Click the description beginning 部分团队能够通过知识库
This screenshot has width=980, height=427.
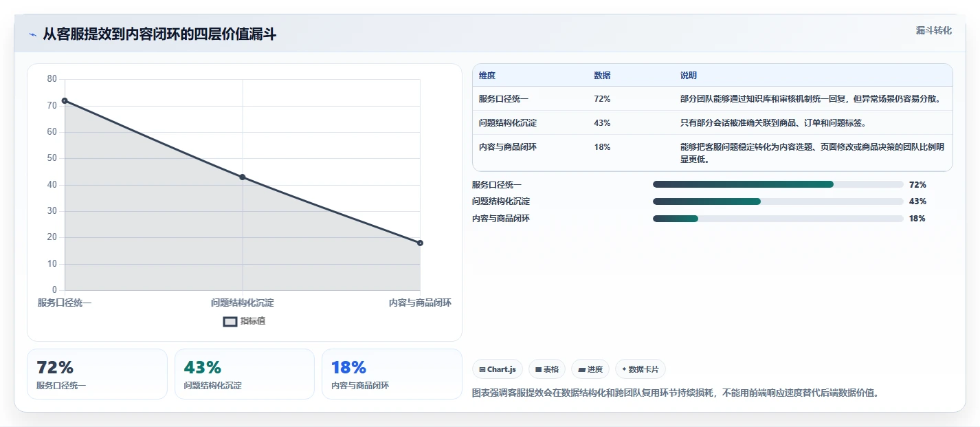click(x=810, y=99)
